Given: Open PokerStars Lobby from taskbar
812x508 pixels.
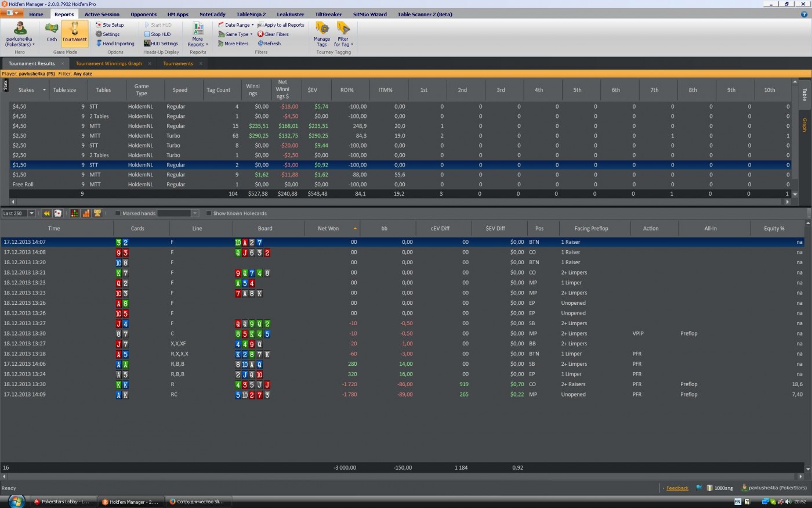Looking at the screenshot, I should click(61, 502).
